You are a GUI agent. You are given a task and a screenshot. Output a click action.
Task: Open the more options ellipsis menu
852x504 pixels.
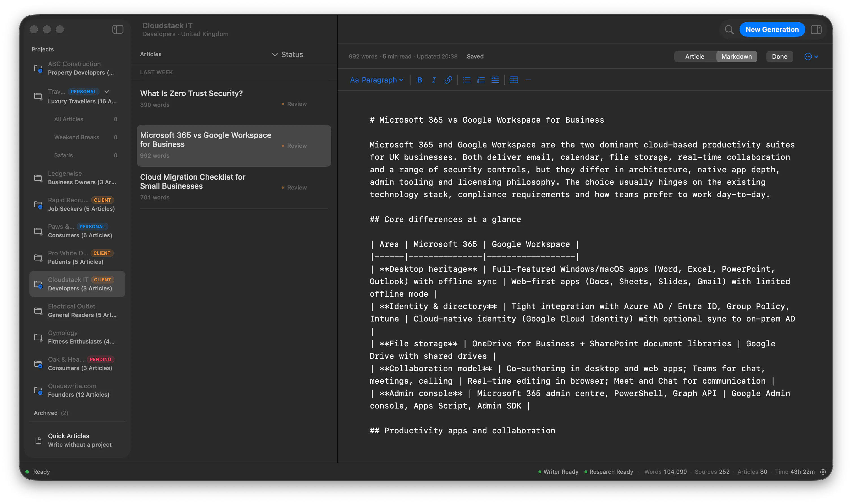tap(811, 57)
